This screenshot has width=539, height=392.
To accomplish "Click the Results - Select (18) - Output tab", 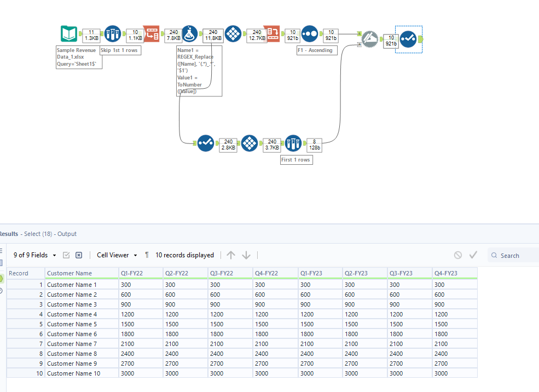I will [x=38, y=234].
